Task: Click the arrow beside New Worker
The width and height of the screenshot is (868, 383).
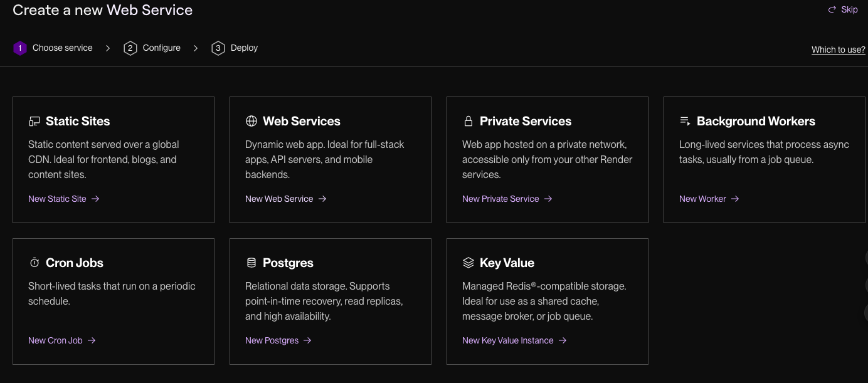Action: 735,199
